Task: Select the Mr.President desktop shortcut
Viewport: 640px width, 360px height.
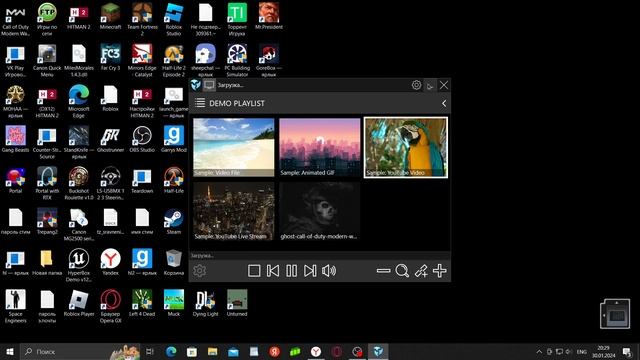Action: 269,16
